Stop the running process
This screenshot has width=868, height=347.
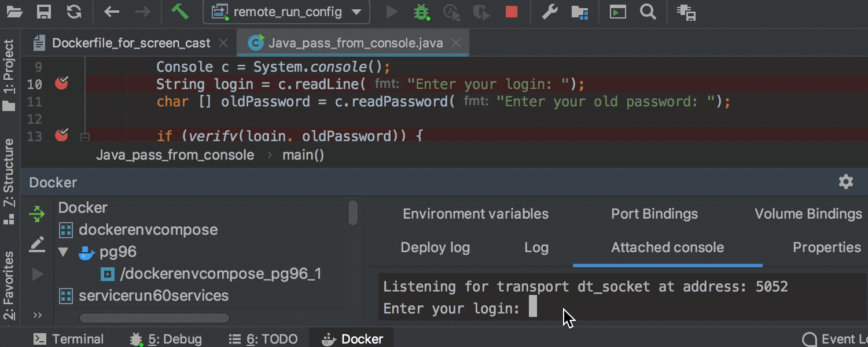(511, 12)
